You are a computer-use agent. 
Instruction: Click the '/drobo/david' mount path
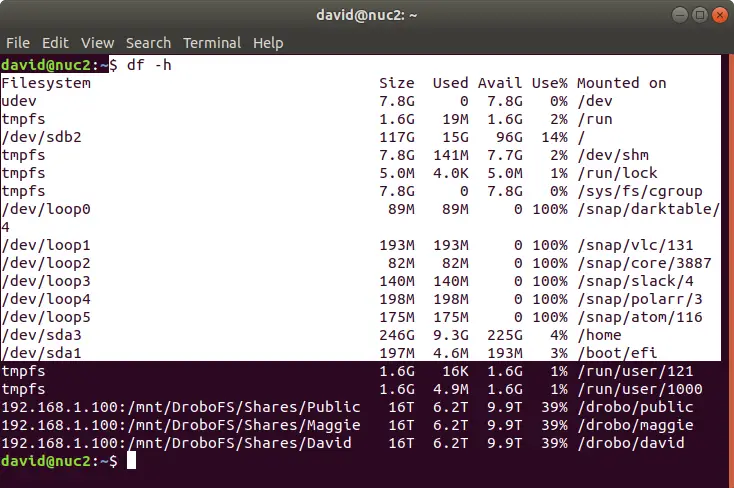631,444
